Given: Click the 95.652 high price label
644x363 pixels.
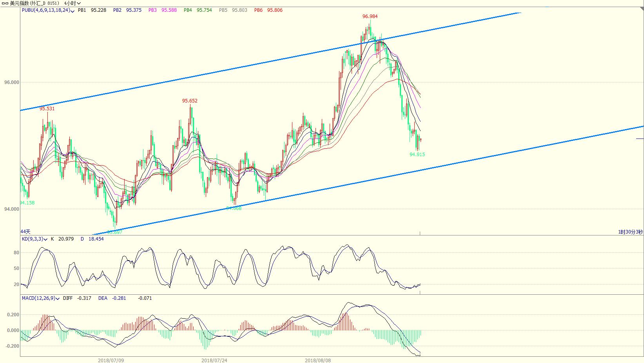Looking at the screenshot, I should pos(190,101).
